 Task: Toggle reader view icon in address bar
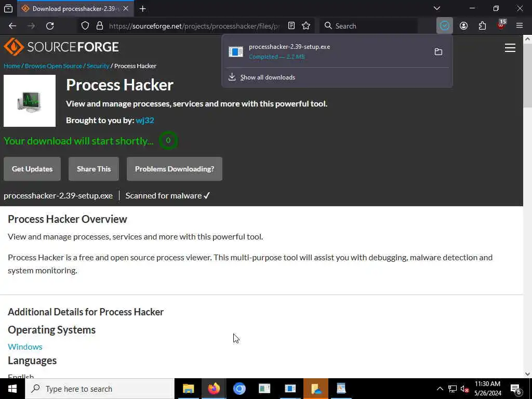291,26
